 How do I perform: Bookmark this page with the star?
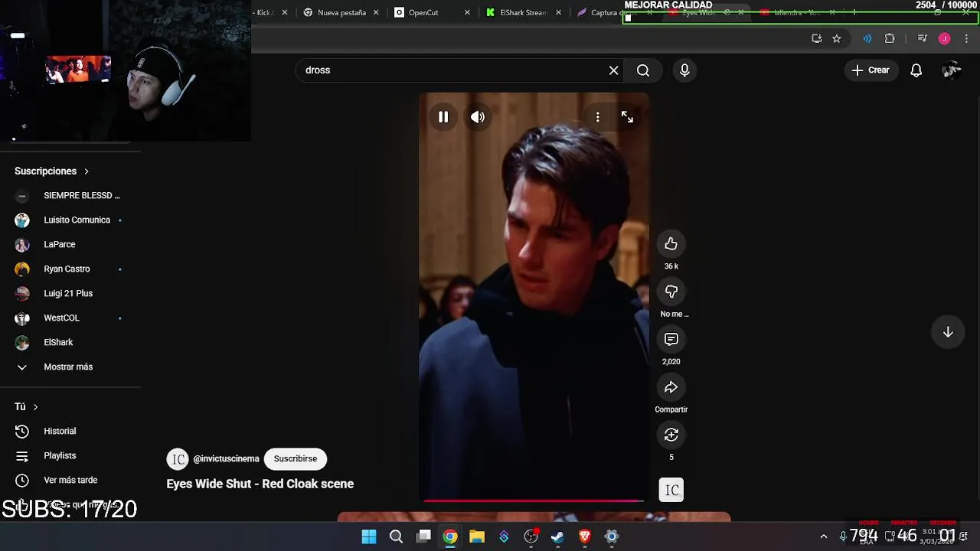(837, 38)
